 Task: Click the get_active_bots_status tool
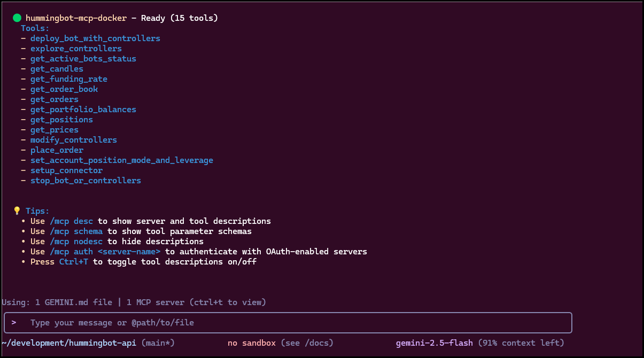[83, 58]
